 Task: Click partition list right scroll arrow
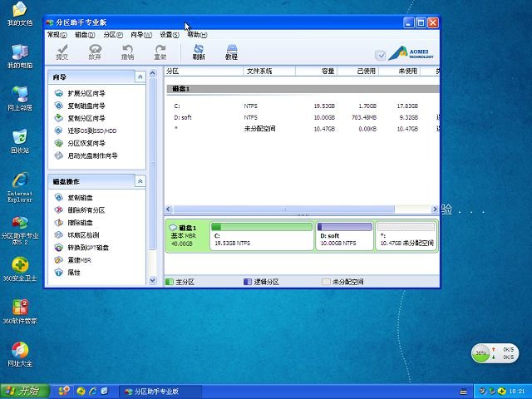(x=435, y=209)
